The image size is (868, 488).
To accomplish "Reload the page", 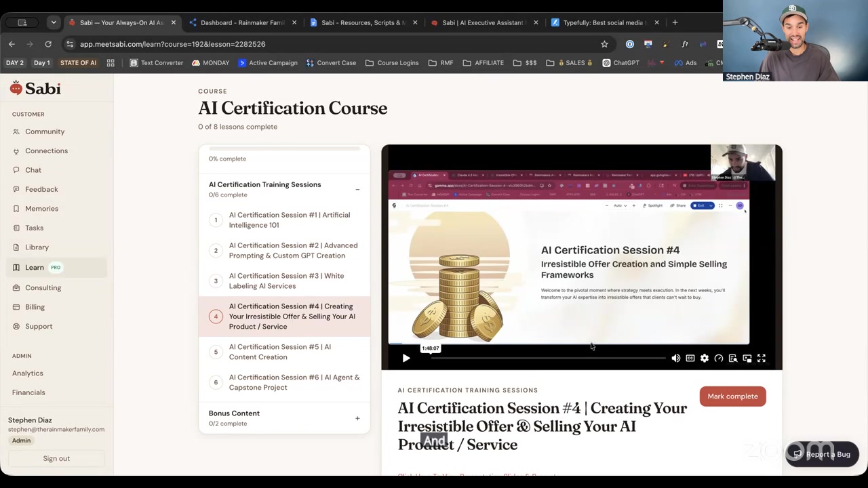I will (x=48, y=44).
